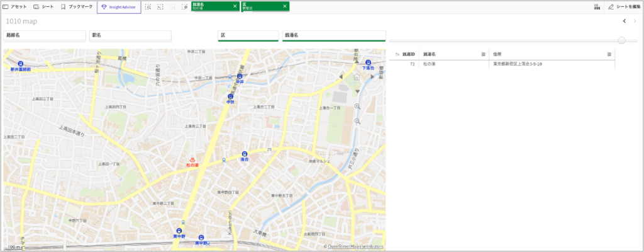Expand the 路線名 filter pane

44,35
